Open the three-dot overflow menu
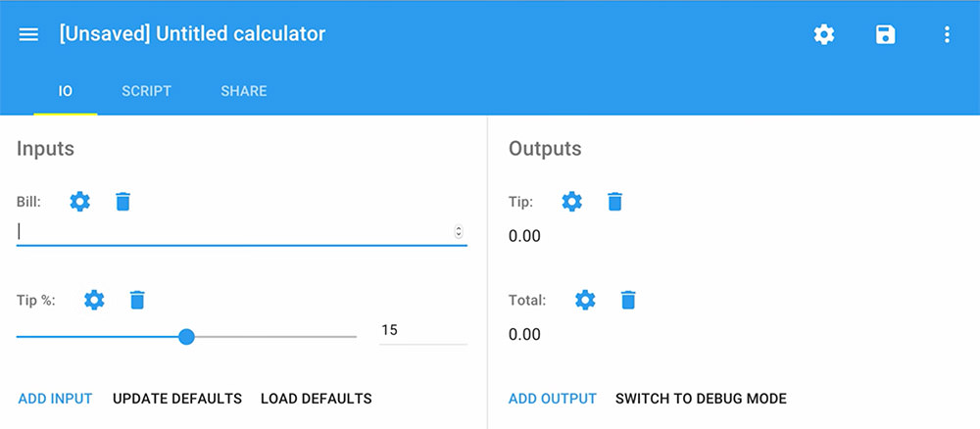The width and height of the screenshot is (980, 429). (947, 34)
